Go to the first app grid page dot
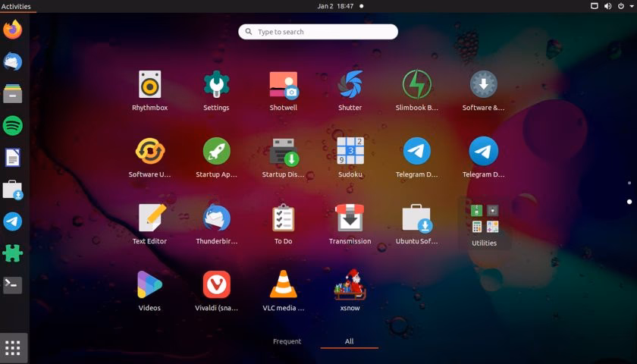The image size is (637, 364). pos(629,183)
